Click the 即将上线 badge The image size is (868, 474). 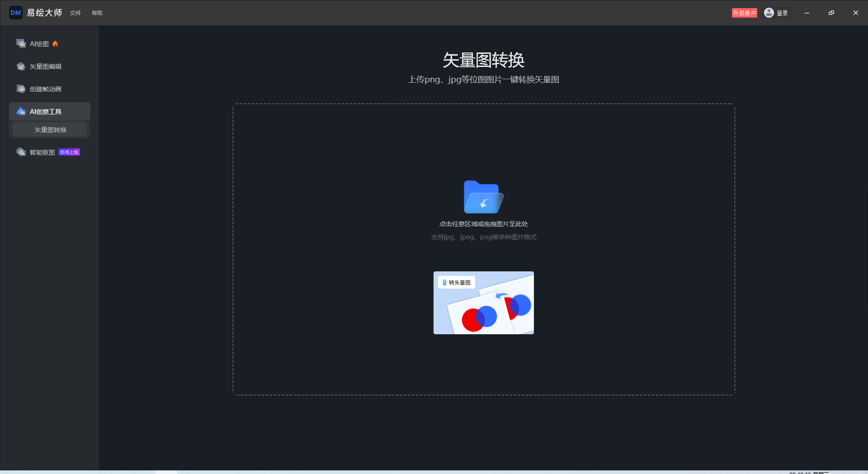(x=69, y=152)
